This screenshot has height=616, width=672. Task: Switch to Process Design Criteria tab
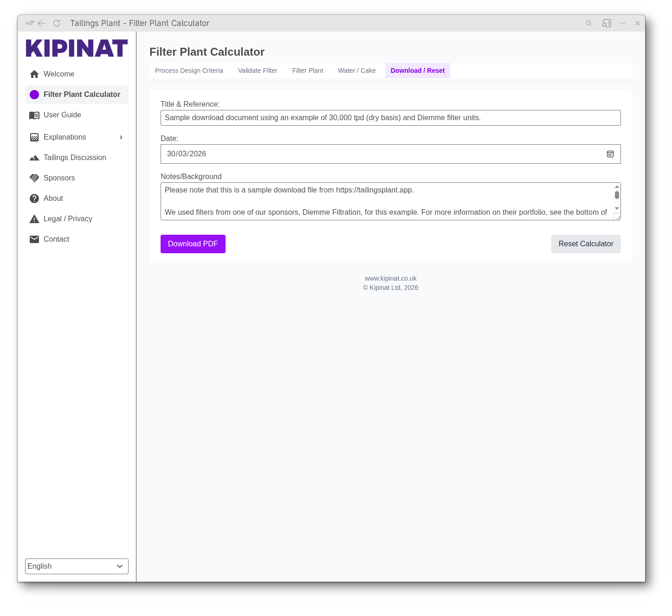(x=189, y=71)
